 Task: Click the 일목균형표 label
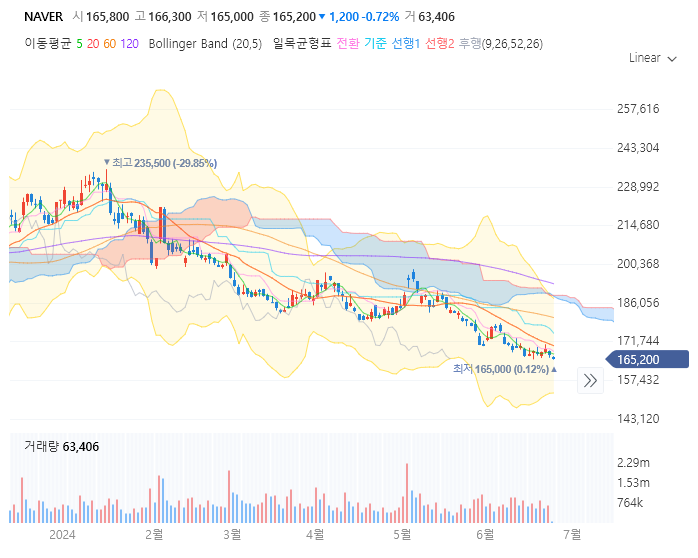[302, 44]
